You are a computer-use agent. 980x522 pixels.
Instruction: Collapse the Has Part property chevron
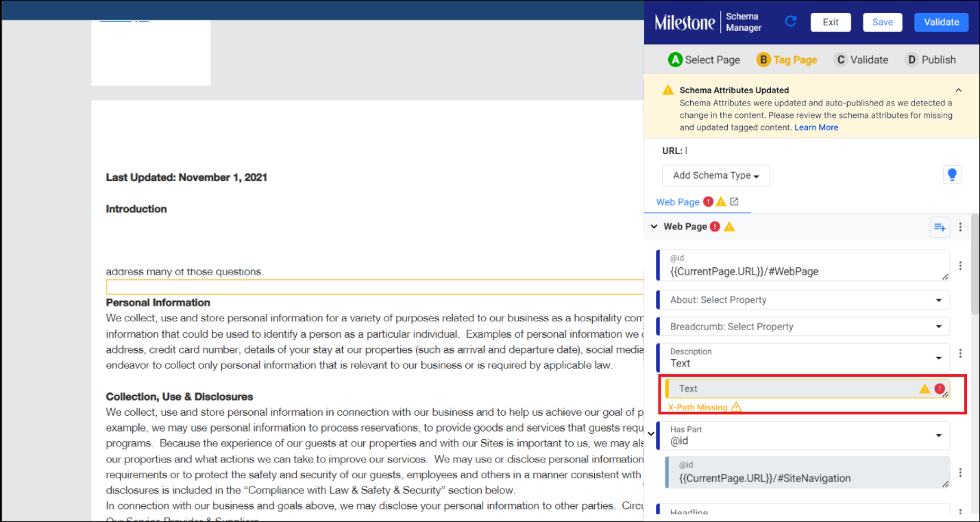(651, 433)
